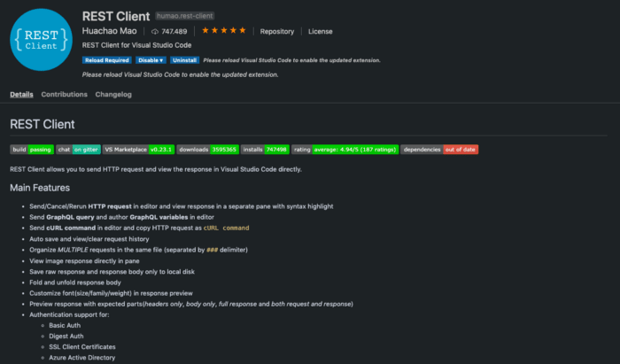Viewport: 620px width, 364px height.
Task: Click the REST Client extension logo
Action: tap(41, 40)
